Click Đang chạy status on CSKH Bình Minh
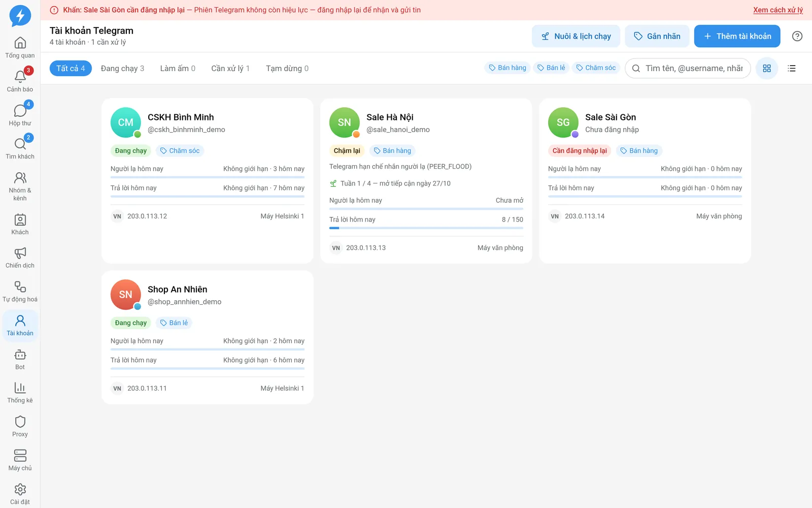 [131, 150]
